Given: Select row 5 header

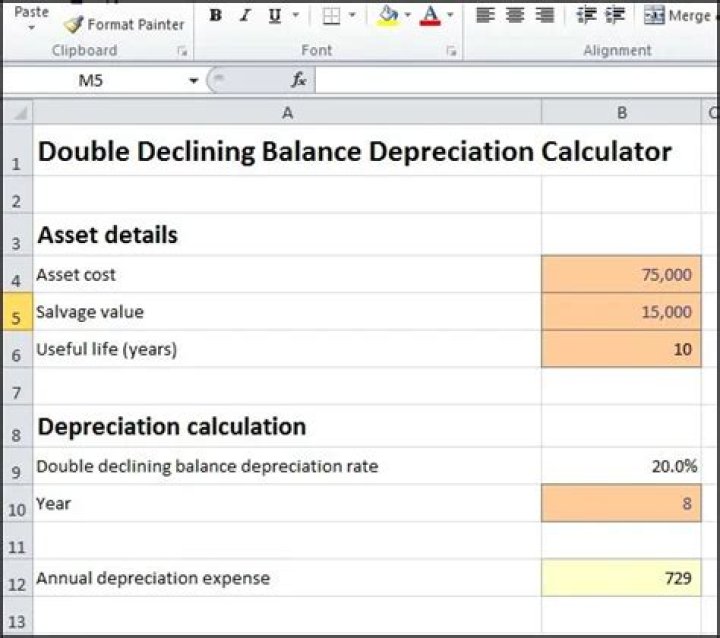Looking at the screenshot, I should (x=17, y=312).
